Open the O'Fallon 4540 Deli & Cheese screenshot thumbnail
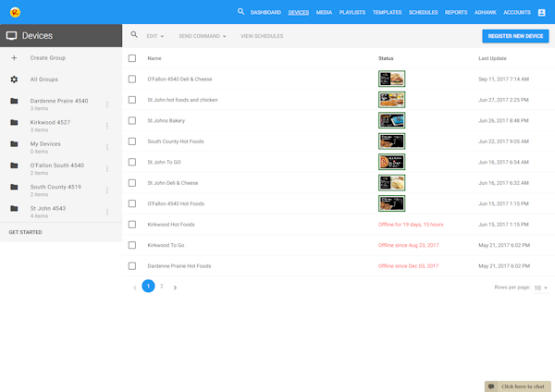Screen dimensions: 555x392 pos(391,79)
